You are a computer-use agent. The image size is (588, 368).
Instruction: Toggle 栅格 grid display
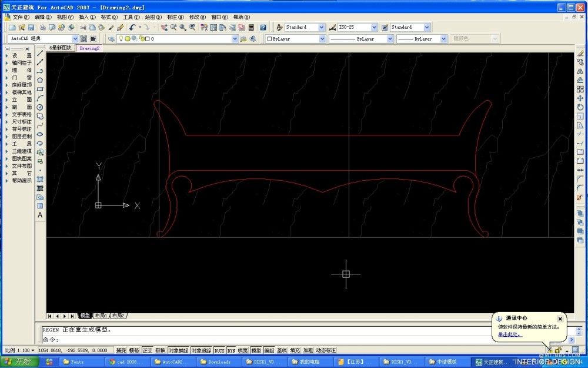coord(134,350)
